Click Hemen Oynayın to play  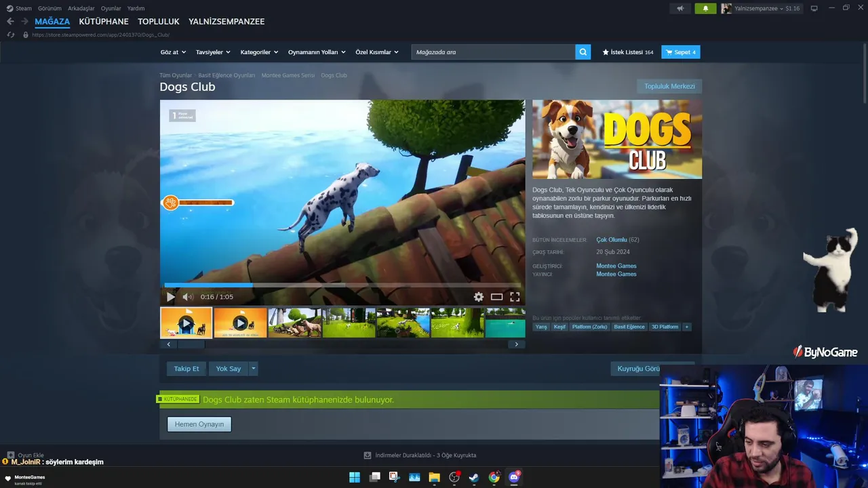pyautogui.click(x=199, y=424)
